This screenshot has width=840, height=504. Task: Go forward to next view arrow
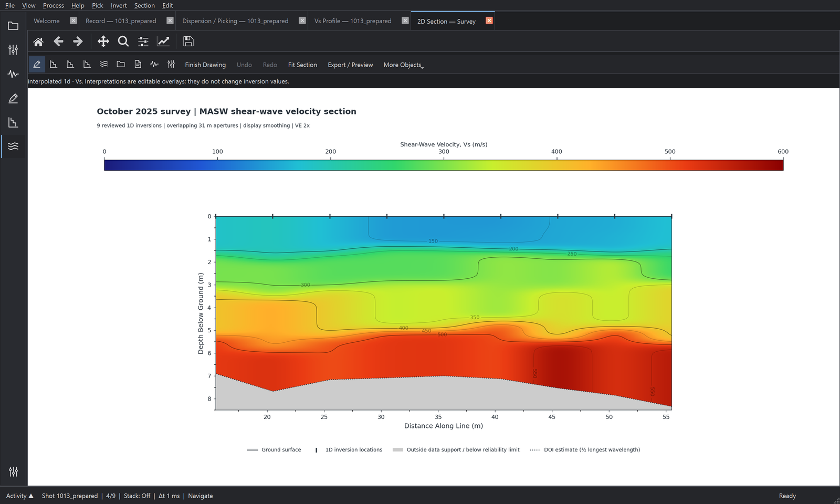pyautogui.click(x=78, y=41)
